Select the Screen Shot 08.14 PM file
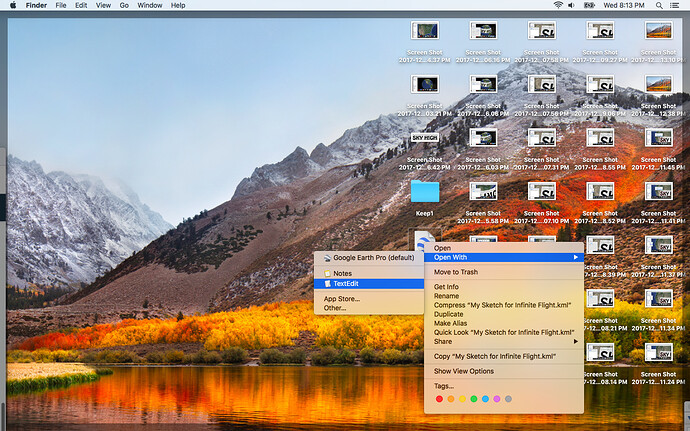 600,353
